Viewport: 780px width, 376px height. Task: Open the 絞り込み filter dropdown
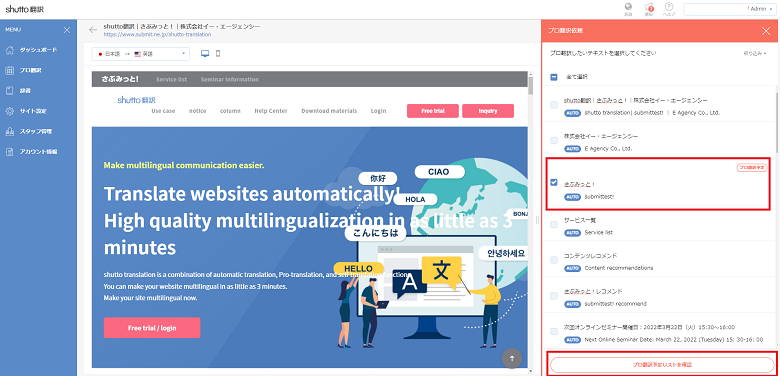click(755, 53)
